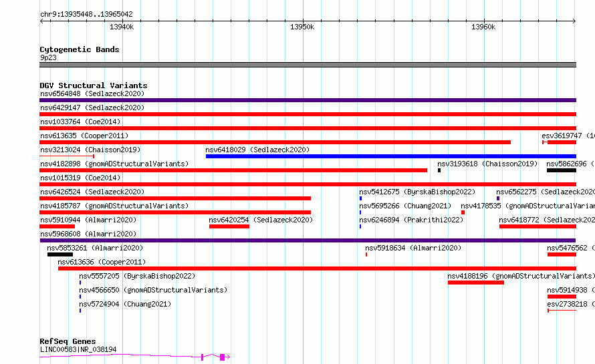Viewport: 595px width, 364px height.
Task: Click the nsv5862696 variant label
Action: pyautogui.click(x=570, y=164)
